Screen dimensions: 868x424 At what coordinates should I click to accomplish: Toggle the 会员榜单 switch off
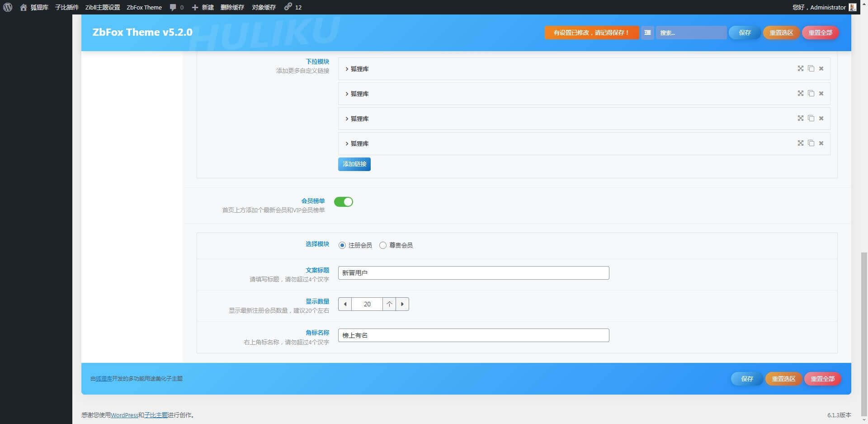pos(344,202)
